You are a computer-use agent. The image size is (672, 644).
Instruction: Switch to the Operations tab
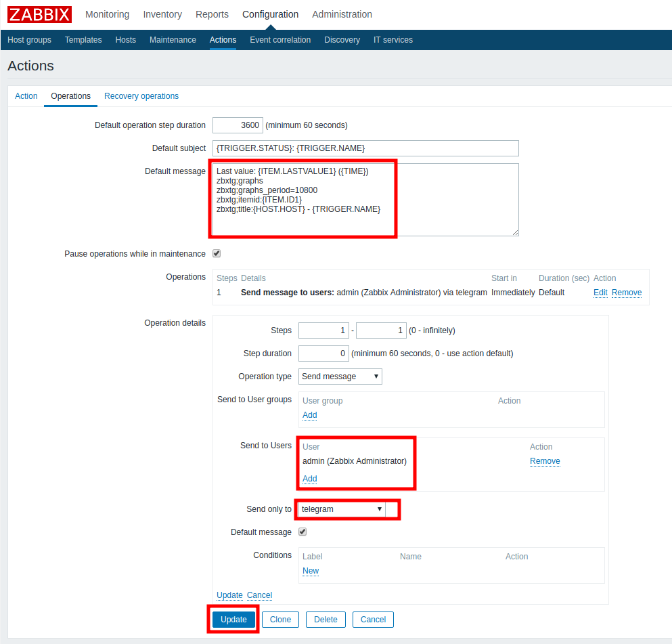(x=70, y=96)
